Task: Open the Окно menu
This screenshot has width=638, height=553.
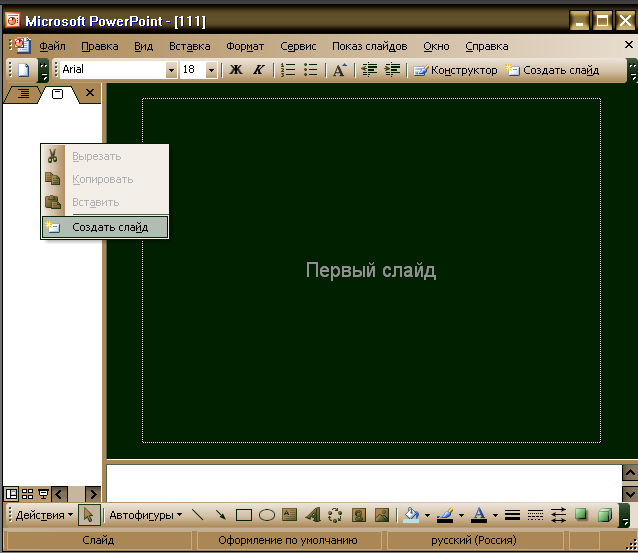Action: tap(436, 46)
